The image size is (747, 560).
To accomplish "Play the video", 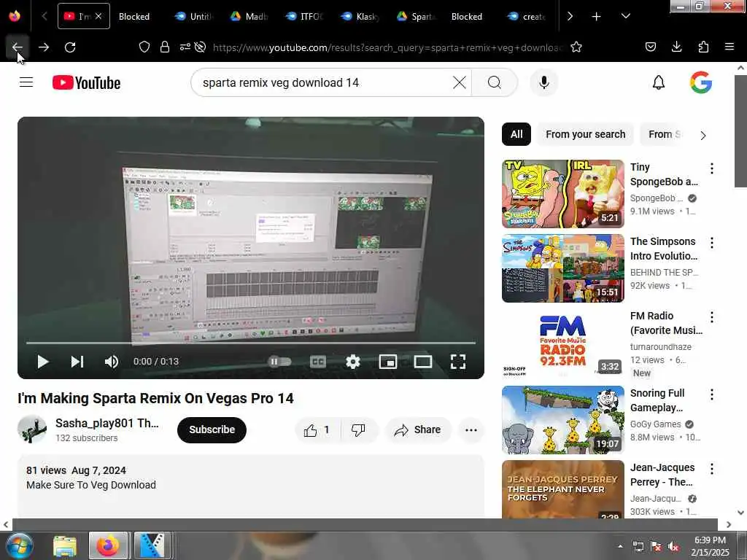I will (x=43, y=362).
